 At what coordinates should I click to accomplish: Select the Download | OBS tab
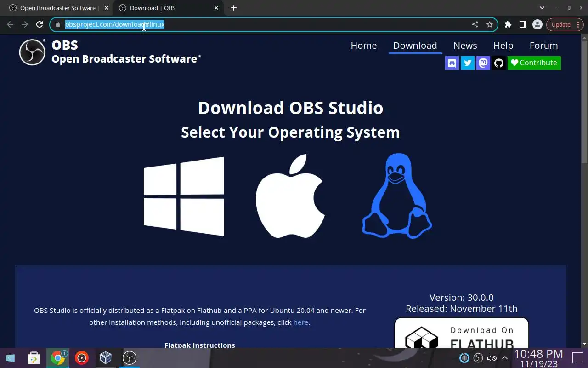pos(169,8)
